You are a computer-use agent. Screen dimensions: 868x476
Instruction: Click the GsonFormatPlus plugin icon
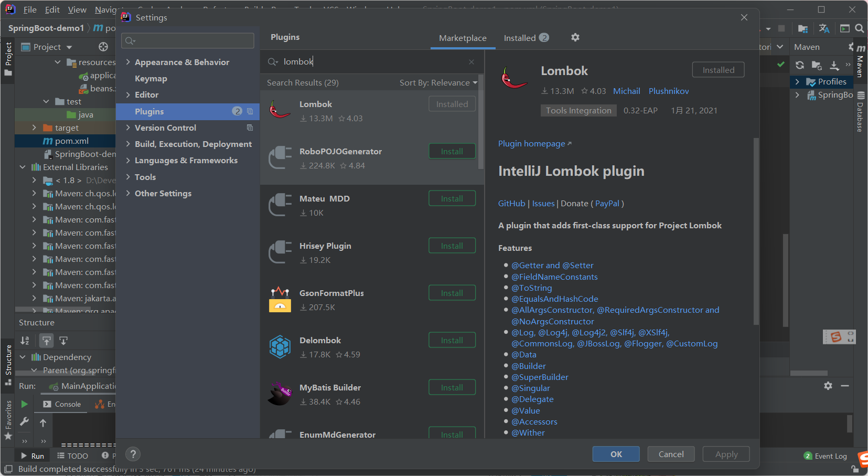[280, 299]
